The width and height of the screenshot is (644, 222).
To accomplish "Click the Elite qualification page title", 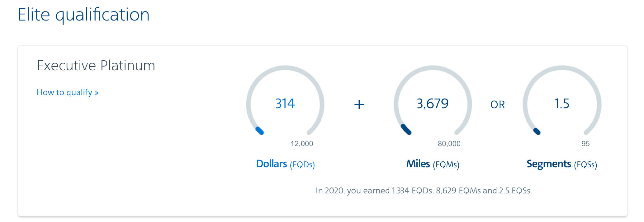I will (x=84, y=15).
